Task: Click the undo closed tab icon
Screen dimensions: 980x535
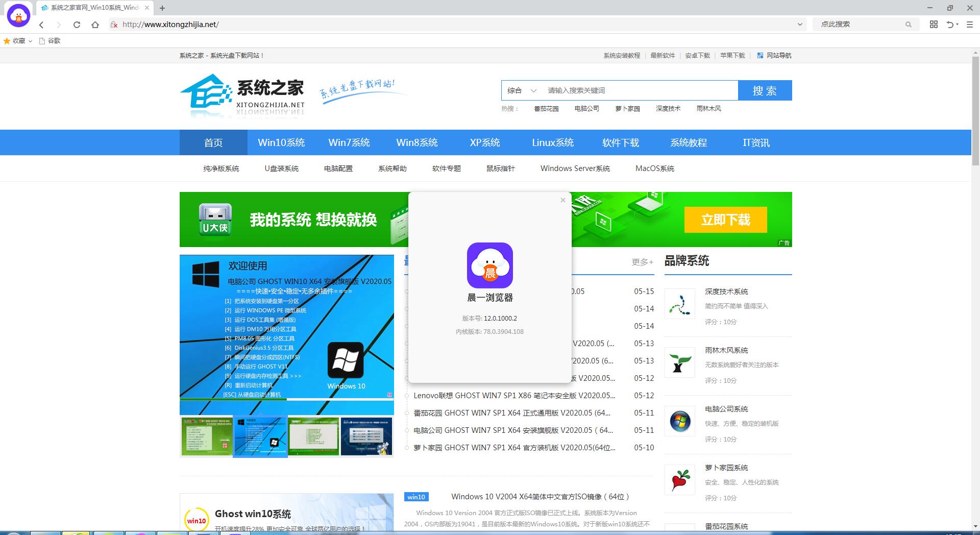Action: [x=950, y=24]
